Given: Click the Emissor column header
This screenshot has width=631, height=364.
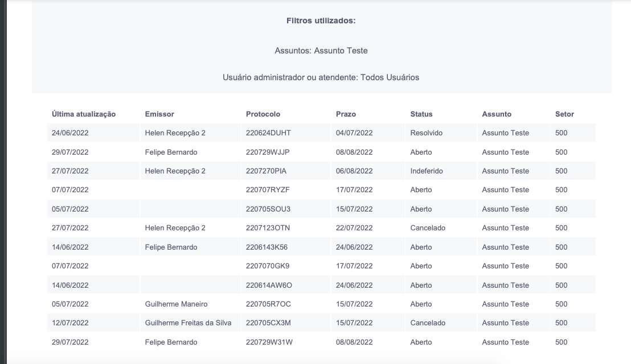Looking at the screenshot, I should point(159,114).
